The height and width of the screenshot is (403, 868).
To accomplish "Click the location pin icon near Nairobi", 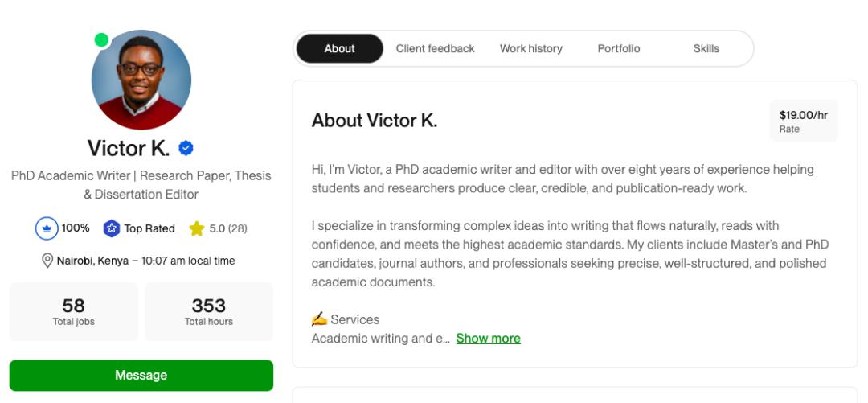I will (47, 261).
